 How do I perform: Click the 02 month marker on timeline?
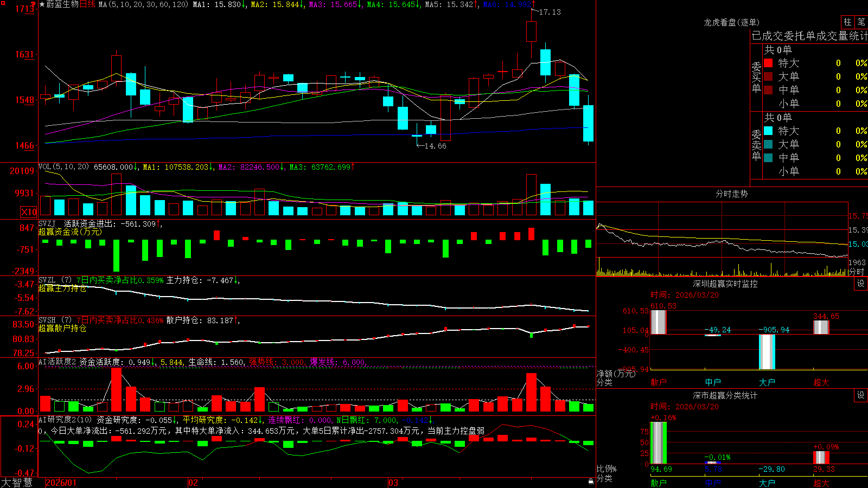tap(193, 483)
